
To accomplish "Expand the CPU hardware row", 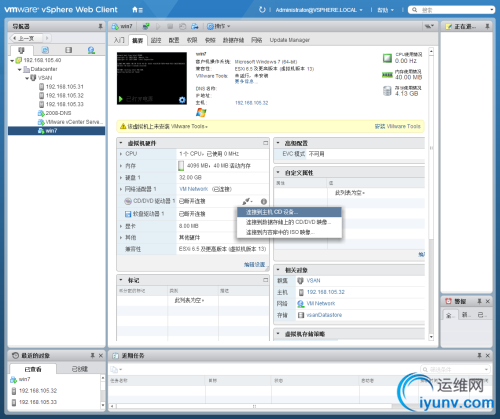I will click(x=121, y=154).
